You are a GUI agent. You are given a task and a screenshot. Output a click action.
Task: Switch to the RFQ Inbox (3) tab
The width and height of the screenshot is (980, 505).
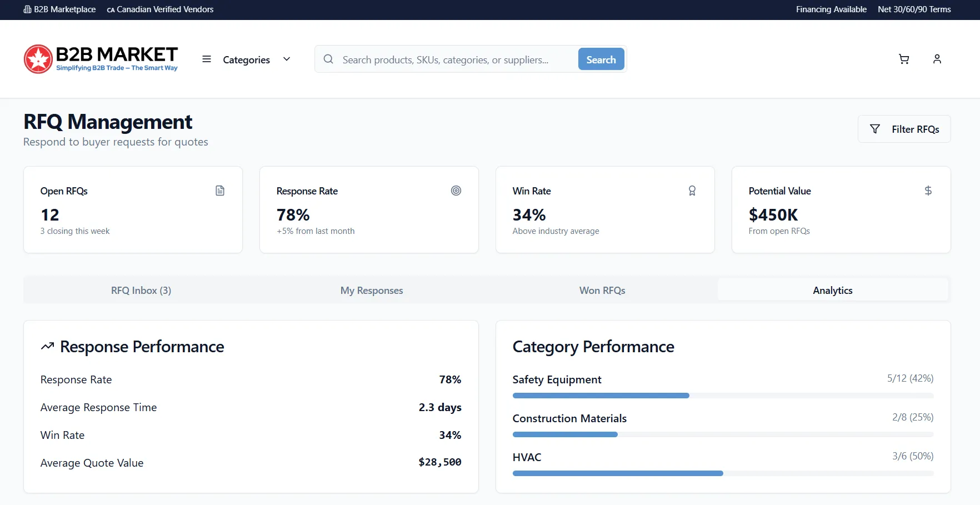pos(141,290)
